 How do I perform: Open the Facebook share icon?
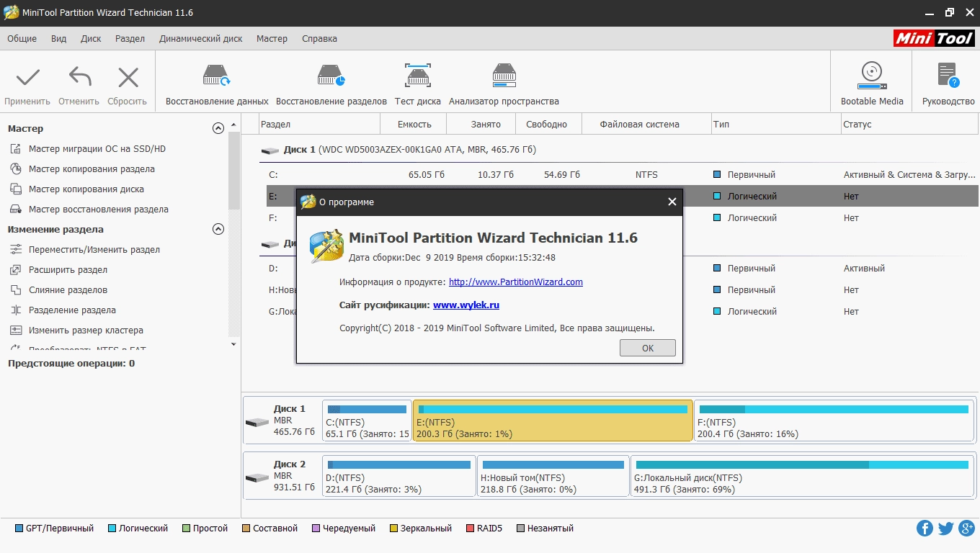[x=925, y=529]
